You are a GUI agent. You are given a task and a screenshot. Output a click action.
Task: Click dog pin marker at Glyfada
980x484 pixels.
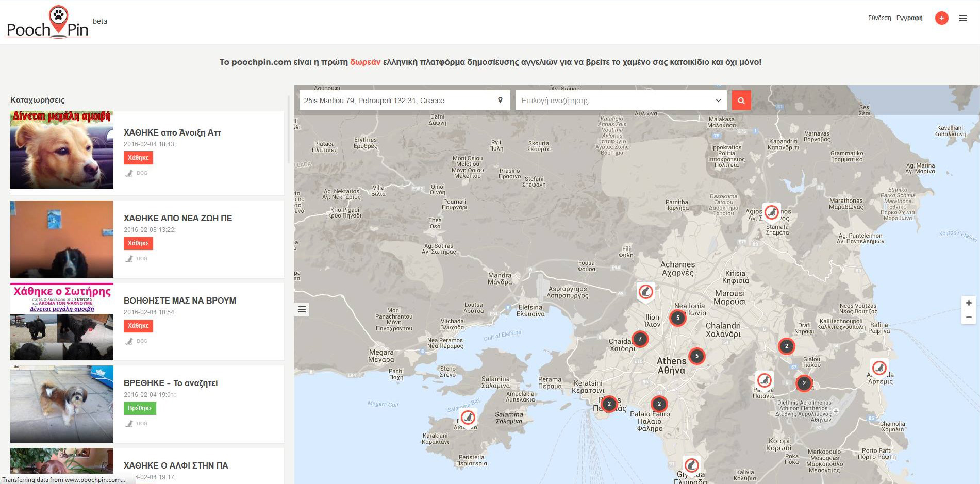692,465
